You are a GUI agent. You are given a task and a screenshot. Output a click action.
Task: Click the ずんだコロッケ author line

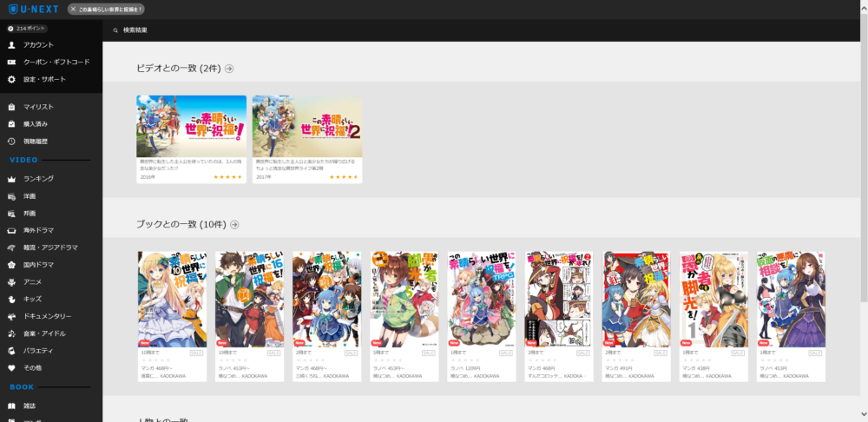tap(556, 376)
